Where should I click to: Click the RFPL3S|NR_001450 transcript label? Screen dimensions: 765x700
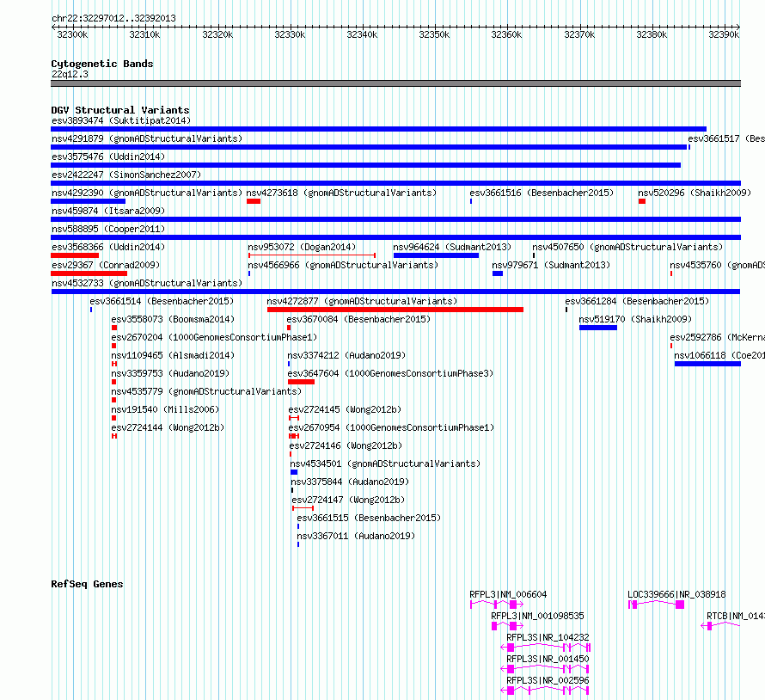click(548, 659)
